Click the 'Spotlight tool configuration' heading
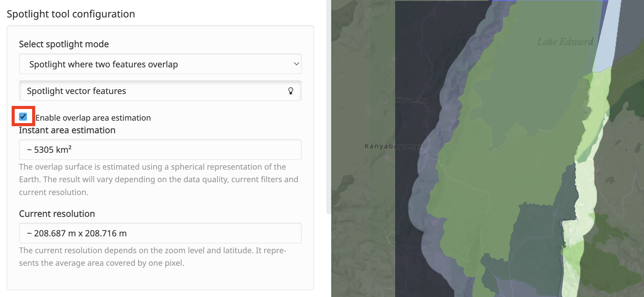Image resolution: width=644 pixels, height=297 pixels. click(x=71, y=14)
